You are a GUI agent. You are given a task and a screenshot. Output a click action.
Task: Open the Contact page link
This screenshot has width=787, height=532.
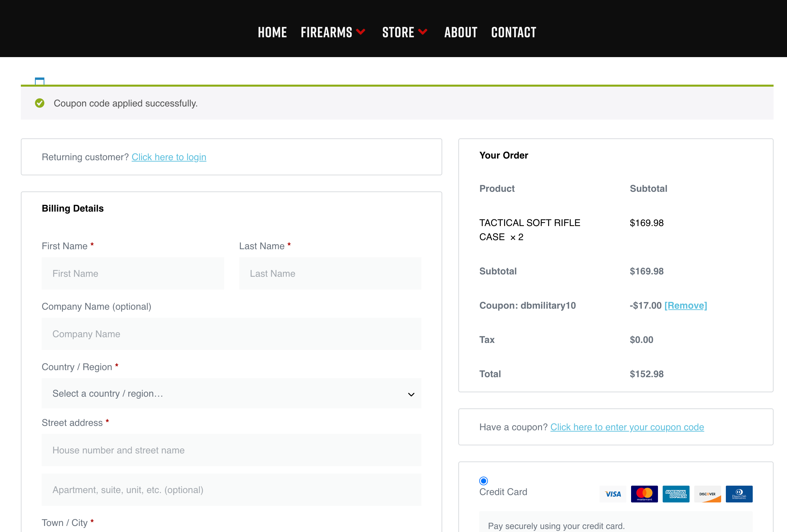[x=513, y=33]
